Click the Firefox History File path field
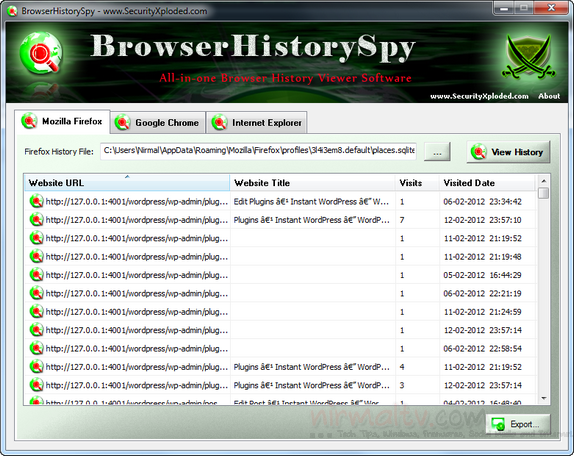 [258, 151]
